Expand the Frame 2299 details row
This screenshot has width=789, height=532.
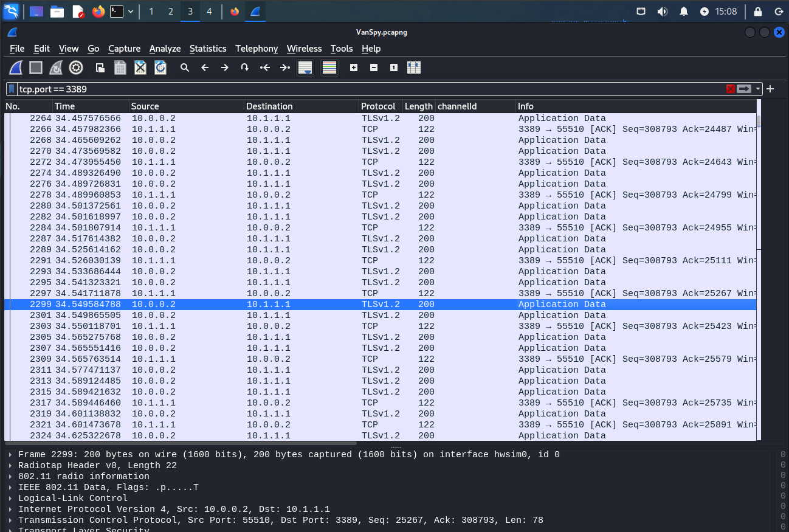pos(10,455)
